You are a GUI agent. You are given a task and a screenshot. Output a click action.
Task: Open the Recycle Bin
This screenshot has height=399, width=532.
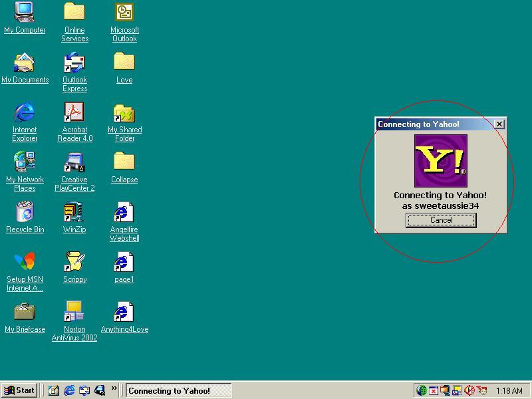(x=25, y=213)
